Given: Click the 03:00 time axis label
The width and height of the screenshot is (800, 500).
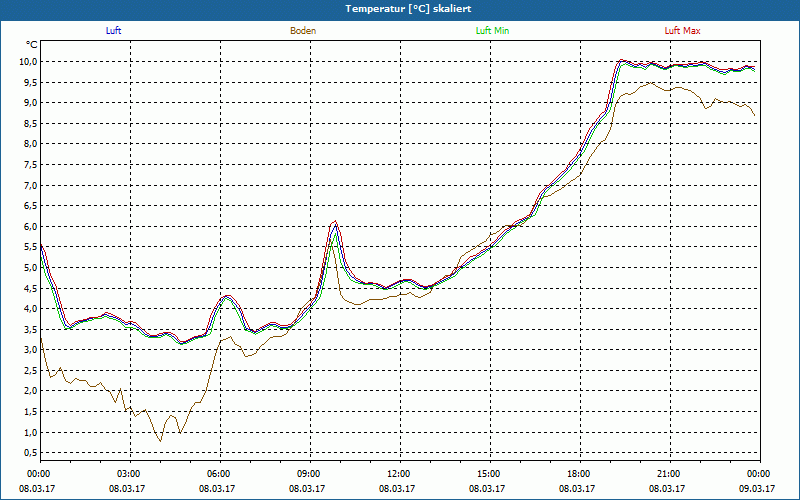Looking at the screenshot, I should 129,474.
